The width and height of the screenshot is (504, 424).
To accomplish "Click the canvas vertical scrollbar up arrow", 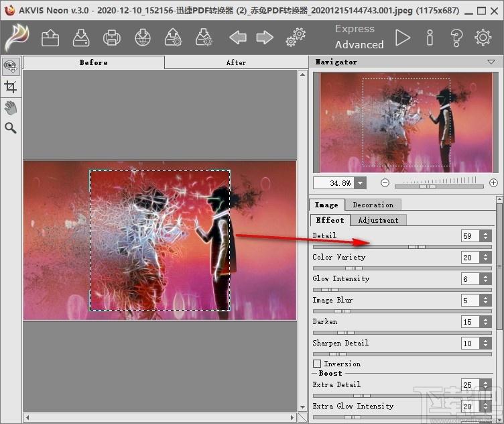I will (302, 74).
